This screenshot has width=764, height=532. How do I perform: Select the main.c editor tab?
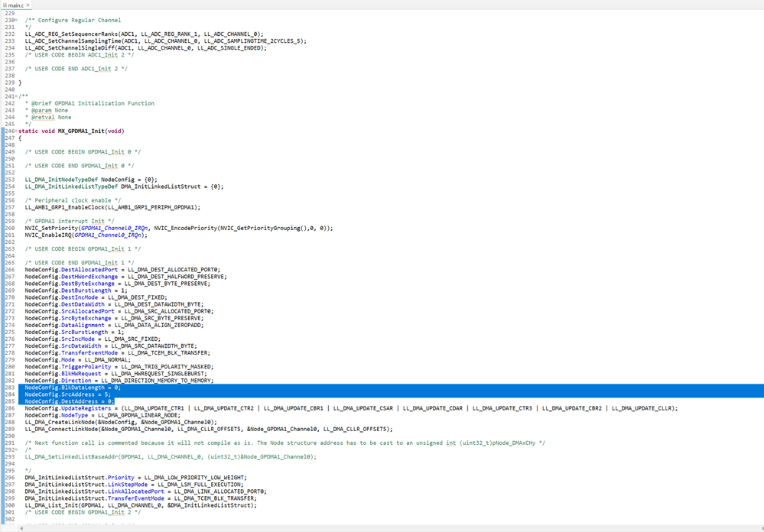(15, 5)
